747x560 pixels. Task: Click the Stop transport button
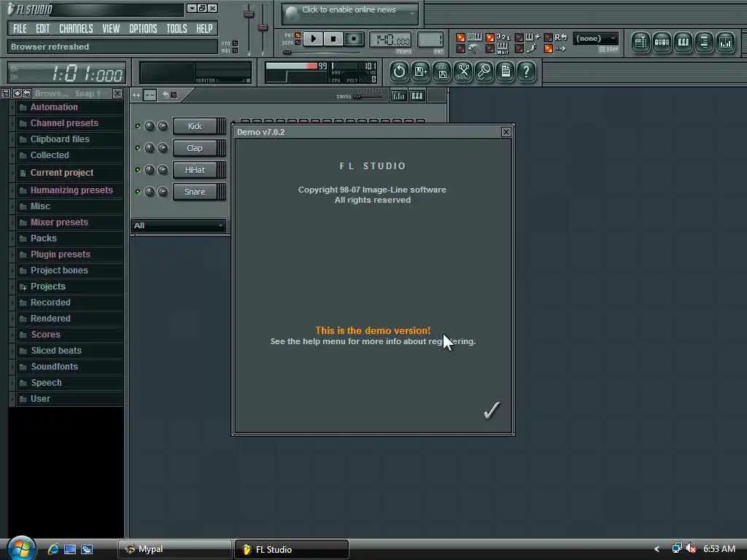tap(333, 39)
